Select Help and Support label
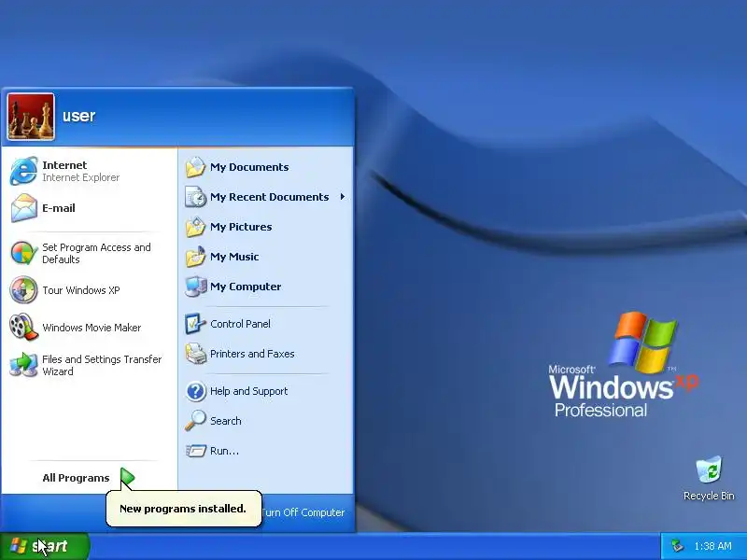Image resolution: width=747 pixels, height=560 pixels. (x=248, y=391)
